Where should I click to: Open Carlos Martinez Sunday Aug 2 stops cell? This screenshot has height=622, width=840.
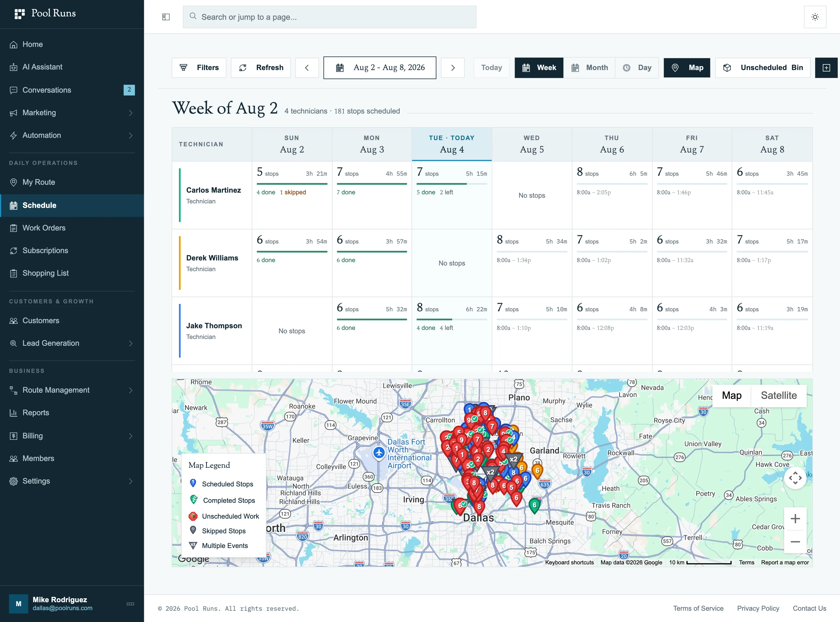[292, 195]
